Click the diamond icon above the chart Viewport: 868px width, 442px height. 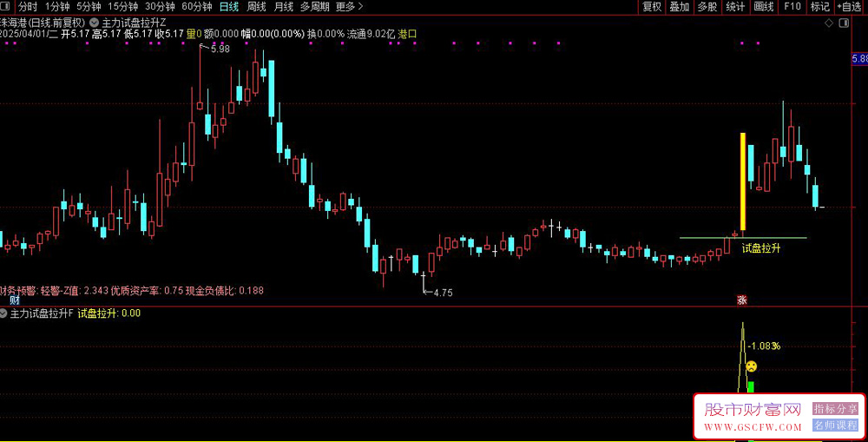click(x=829, y=23)
